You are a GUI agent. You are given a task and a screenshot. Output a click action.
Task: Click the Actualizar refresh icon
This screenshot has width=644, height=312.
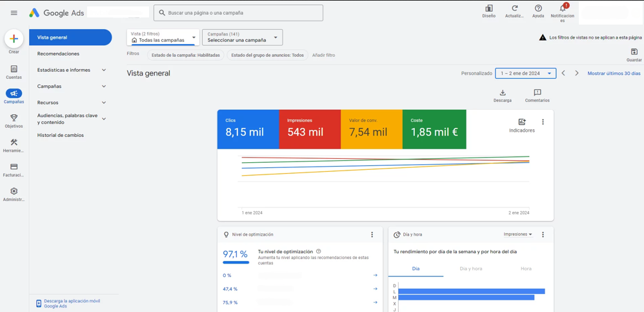(x=514, y=9)
